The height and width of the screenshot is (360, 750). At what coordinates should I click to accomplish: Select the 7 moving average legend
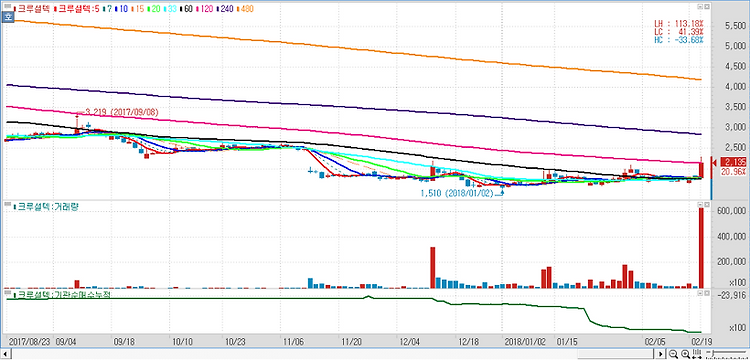coord(109,9)
